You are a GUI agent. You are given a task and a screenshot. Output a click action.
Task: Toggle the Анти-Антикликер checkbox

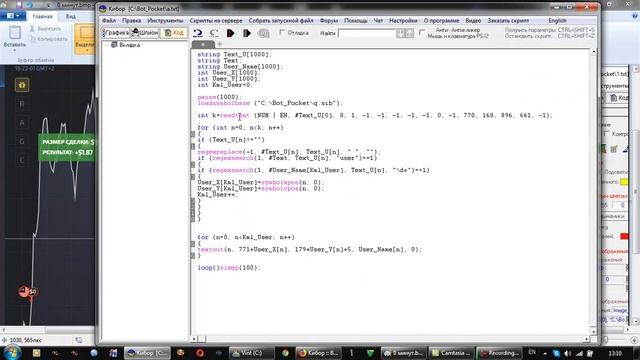422,32
